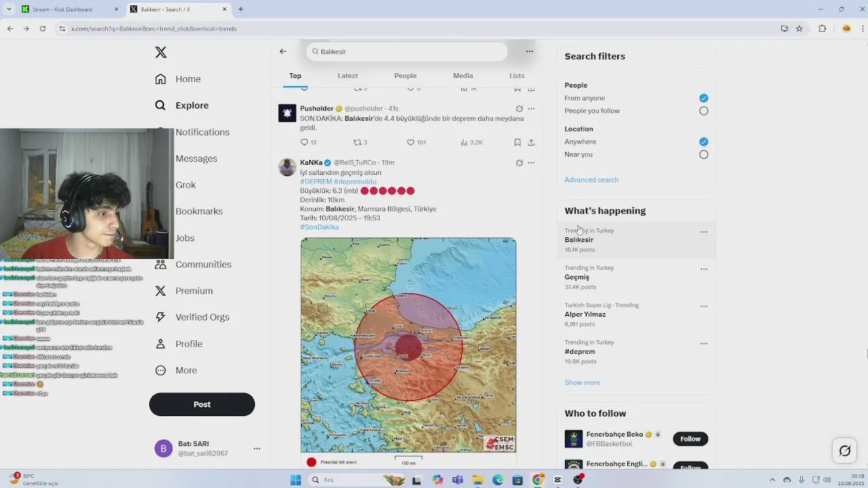The height and width of the screenshot is (488, 868).
Task: Open Messages in sidebar
Action: click(x=196, y=159)
